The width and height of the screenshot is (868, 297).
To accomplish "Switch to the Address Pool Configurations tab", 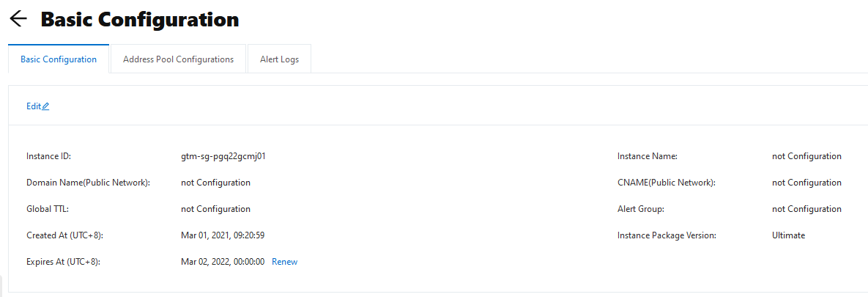I will pos(178,59).
